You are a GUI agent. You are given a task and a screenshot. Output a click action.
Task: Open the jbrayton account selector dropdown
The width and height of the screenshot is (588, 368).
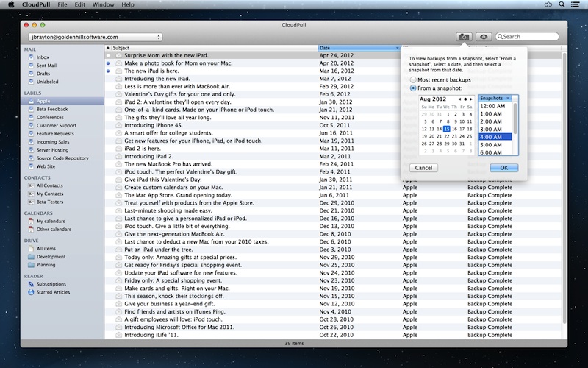94,36
